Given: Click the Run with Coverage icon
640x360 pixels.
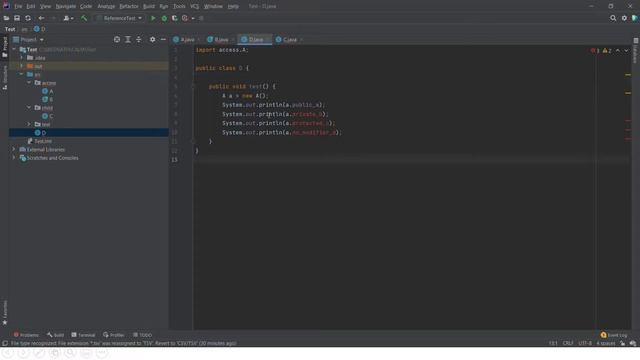Looking at the screenshot, I should click(x=175, y=18).
